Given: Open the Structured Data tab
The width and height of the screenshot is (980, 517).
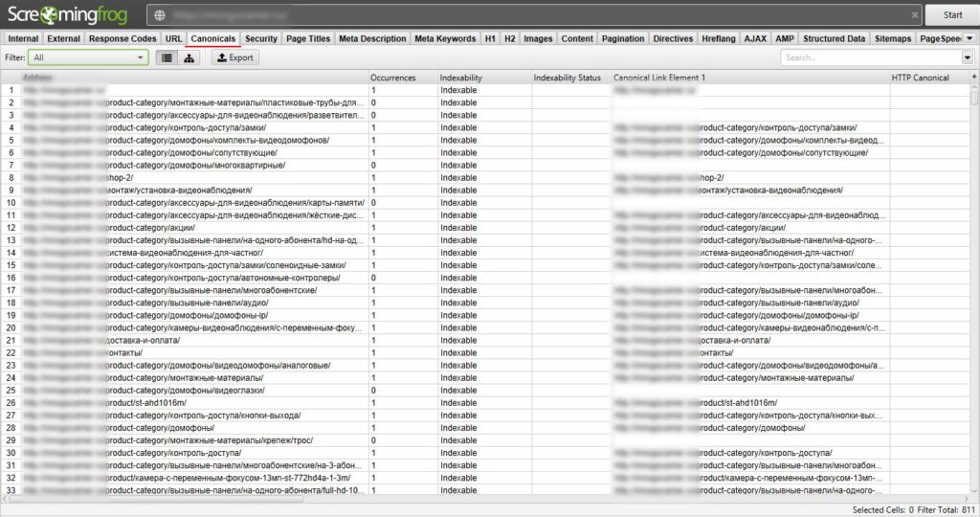Looking at the screenshot, I should [835, 38].
